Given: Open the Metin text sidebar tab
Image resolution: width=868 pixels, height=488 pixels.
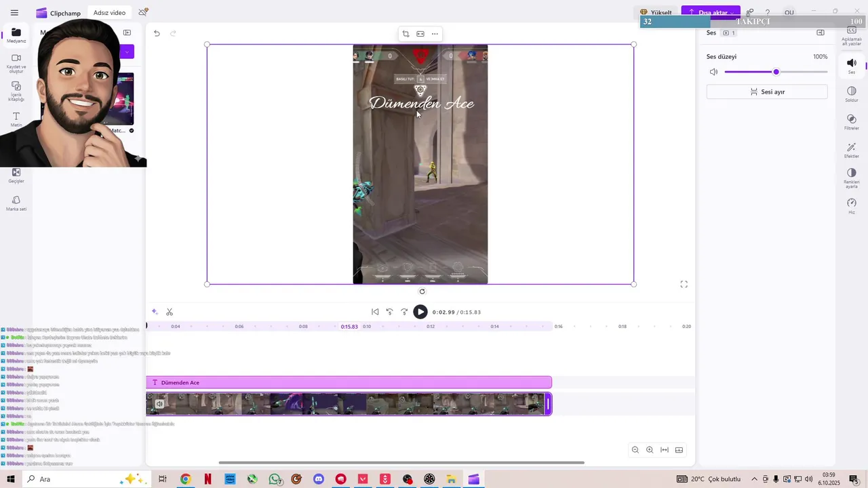Looking at the screenshot, I should (16, 120).
